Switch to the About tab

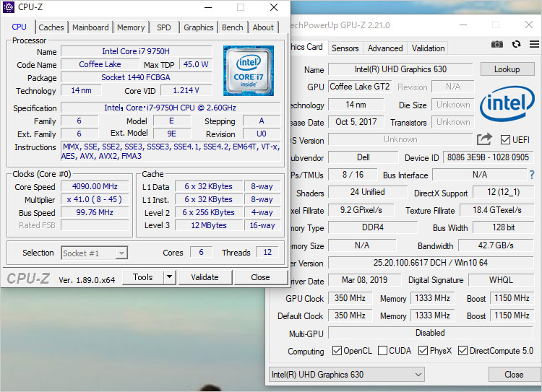tap(263, 27)
